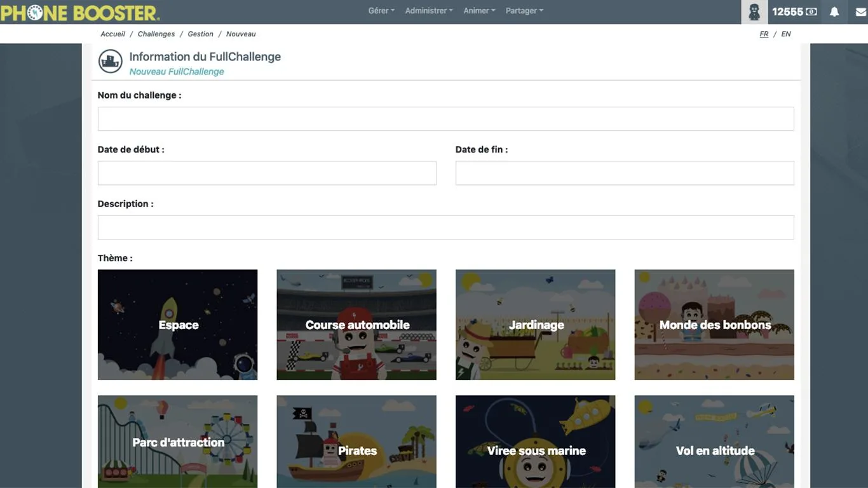Viewport: 868px width, 488px height.
Task: Click the FullChallenge podium icon
Action: [110, 62]
